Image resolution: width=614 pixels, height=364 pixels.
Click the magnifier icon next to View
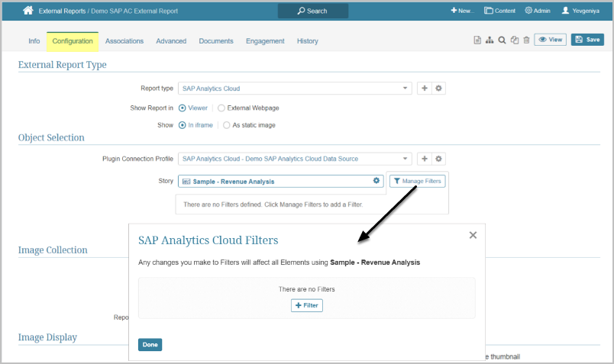[x=502, y=40]
